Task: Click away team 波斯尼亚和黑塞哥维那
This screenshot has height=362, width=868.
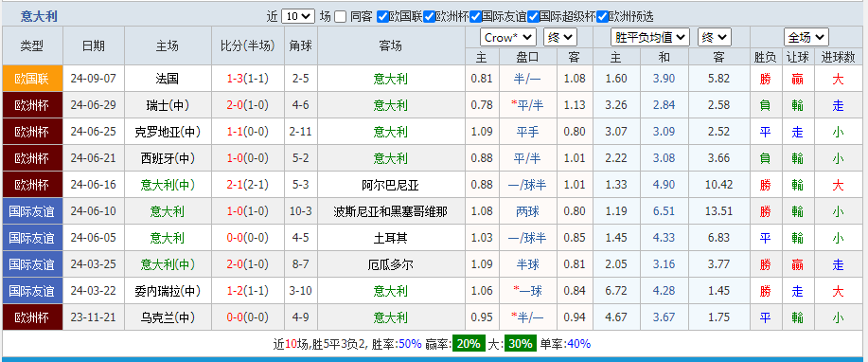Action: point(390,211)
